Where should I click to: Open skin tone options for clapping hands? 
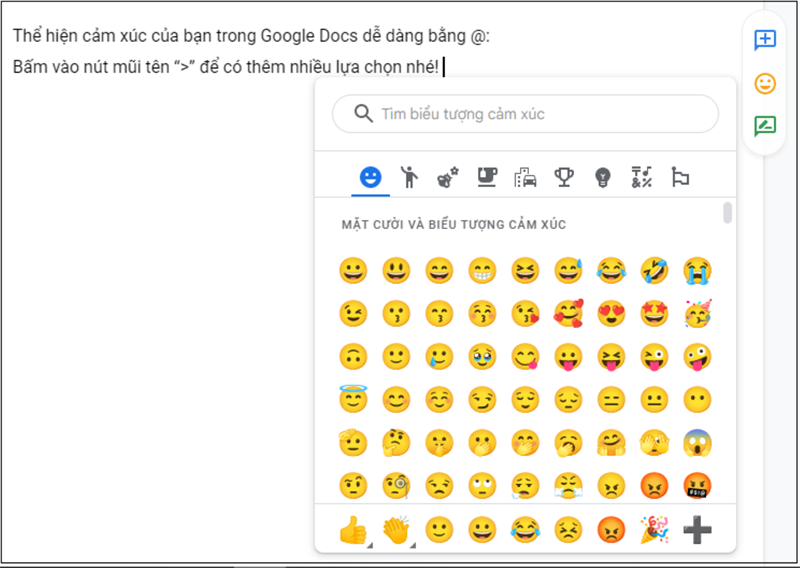pyautogui.click(x=413, y=546)
